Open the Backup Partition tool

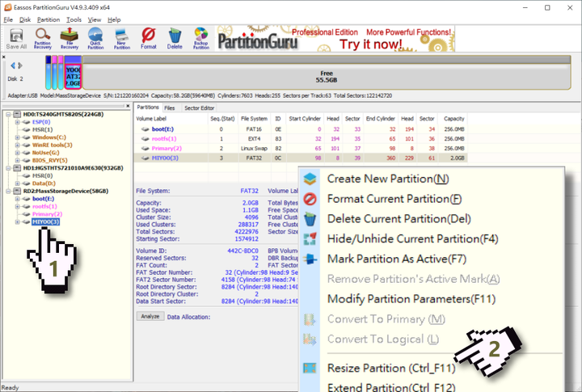[200, 39]
